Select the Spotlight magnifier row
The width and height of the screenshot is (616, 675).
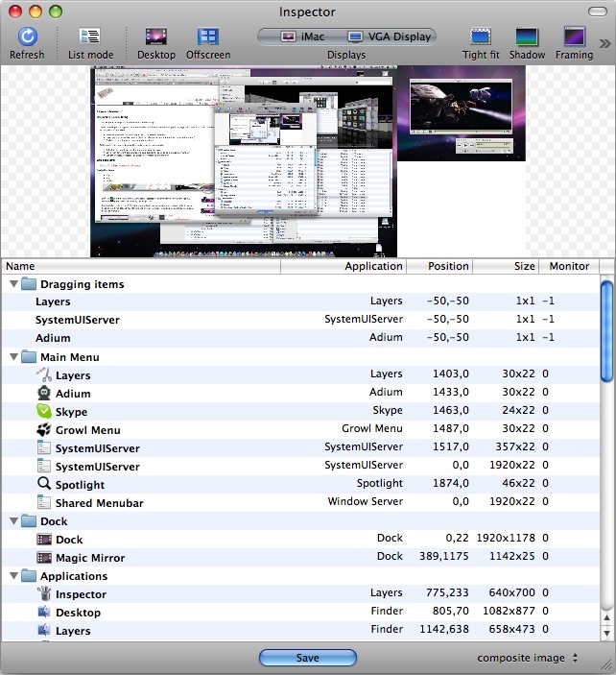pyautogui.click(x=300, y=484)
